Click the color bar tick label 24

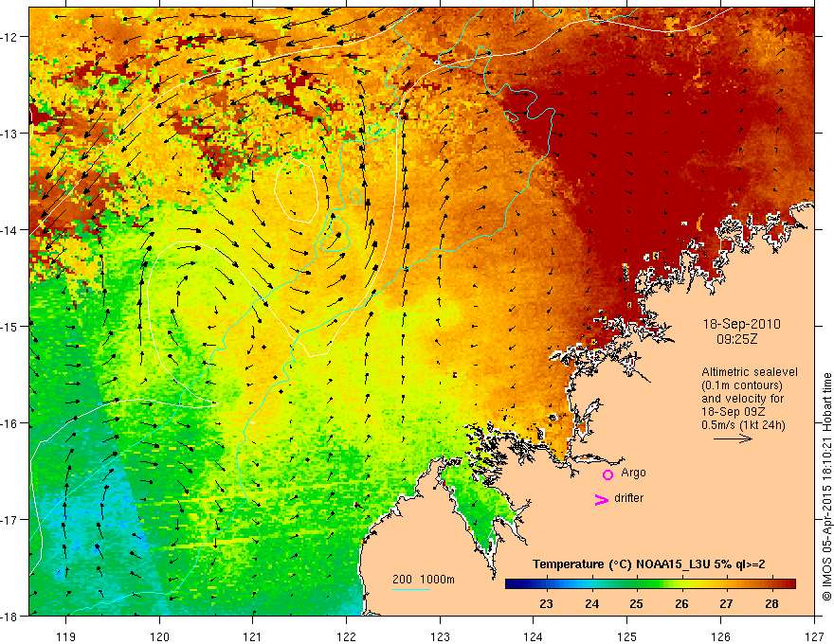click(591, 604)
